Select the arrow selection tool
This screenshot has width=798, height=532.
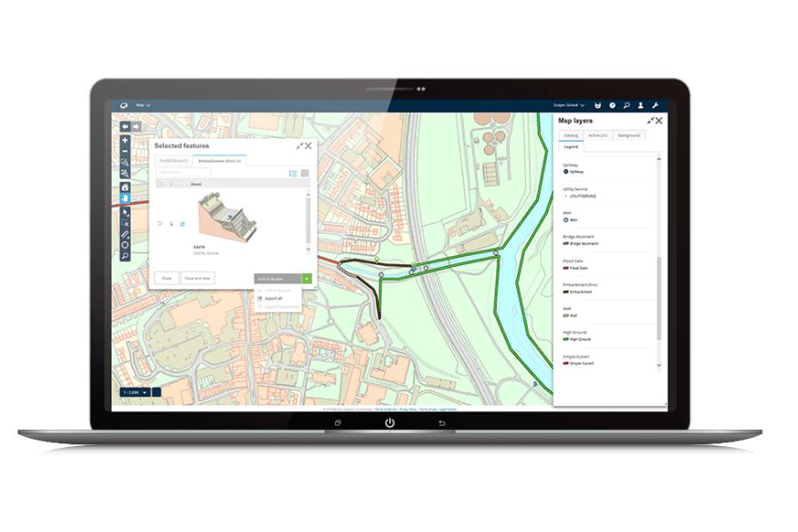tap(125, 211)
